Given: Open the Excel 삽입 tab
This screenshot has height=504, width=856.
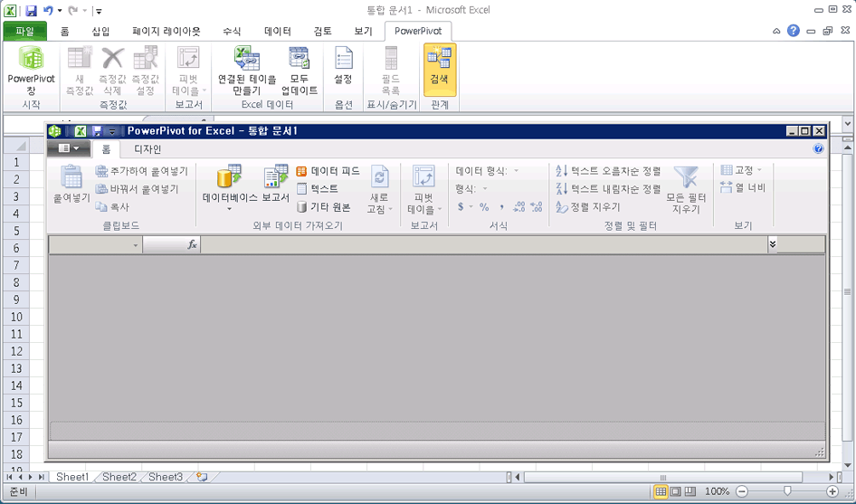Looking at the screenshot, I should [100, 31].
